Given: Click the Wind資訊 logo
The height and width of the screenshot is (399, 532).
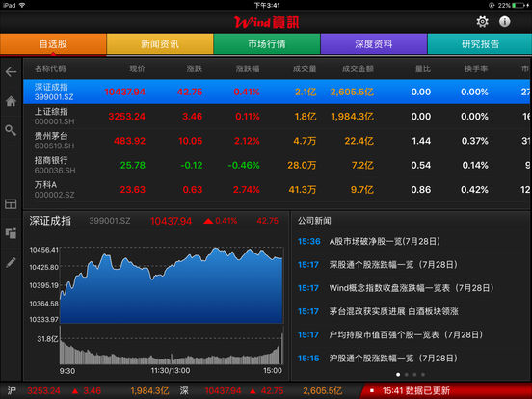Looking at the screenshot, I should 267,22.
